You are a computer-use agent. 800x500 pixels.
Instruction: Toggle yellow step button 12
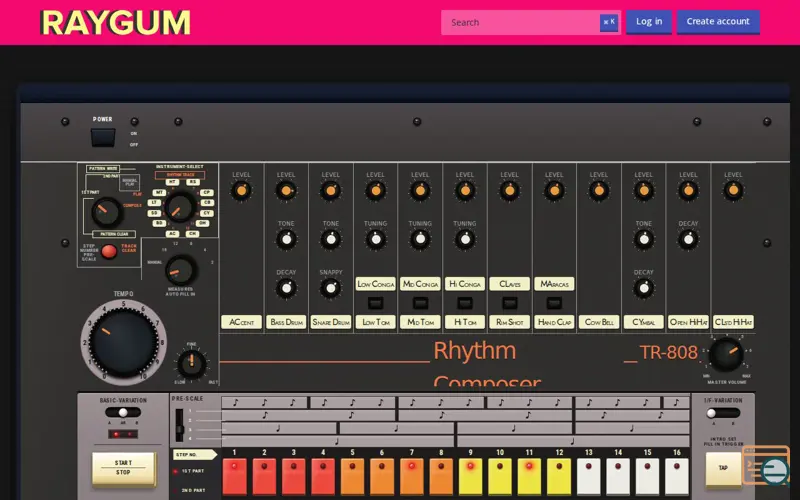point(559,476)
